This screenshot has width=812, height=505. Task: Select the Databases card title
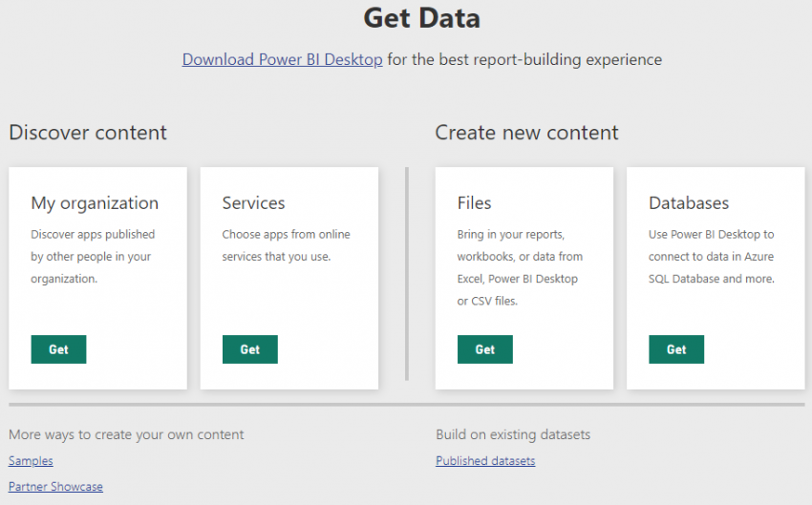click(x=689, y=202)
